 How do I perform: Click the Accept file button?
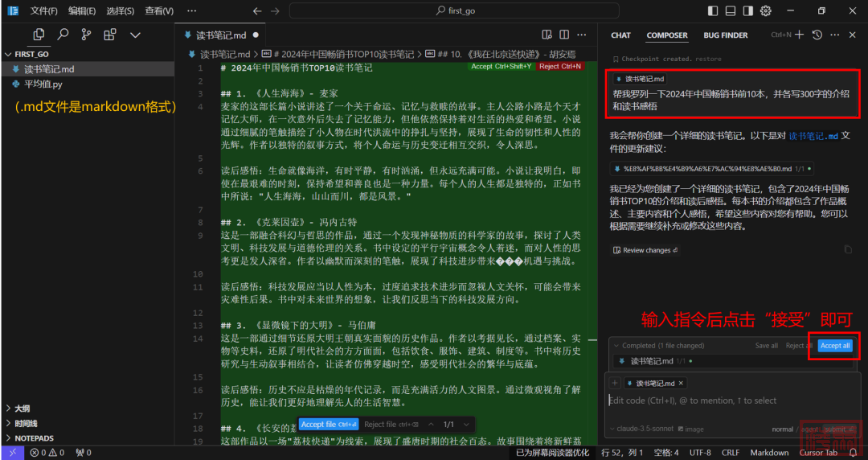click(328, 424)
